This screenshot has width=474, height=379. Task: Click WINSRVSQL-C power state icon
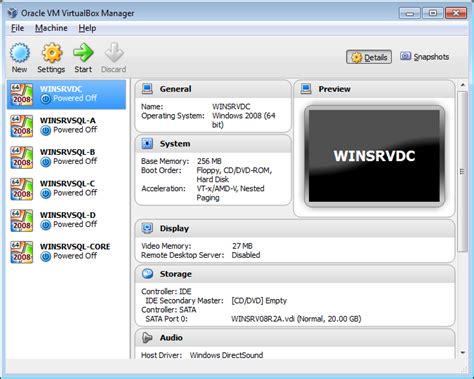click(46, 193)
